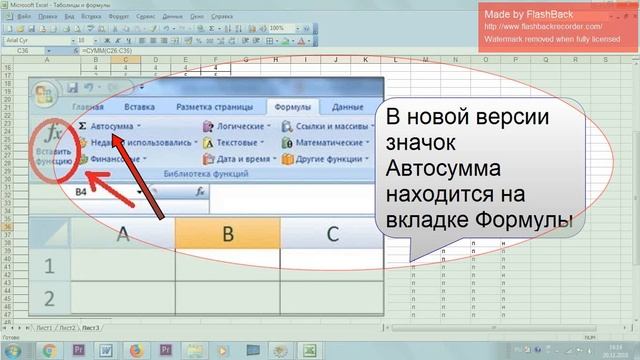The height and width of the screenshot is (360, 640).
Task: Run the spelling check toolbar icon
Action: tap(90, 29)
